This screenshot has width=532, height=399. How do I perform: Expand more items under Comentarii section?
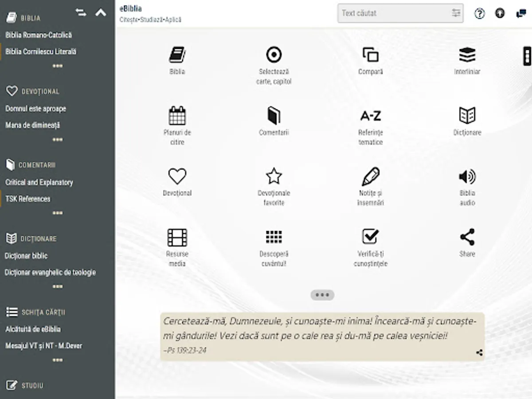tap(58, 213)
